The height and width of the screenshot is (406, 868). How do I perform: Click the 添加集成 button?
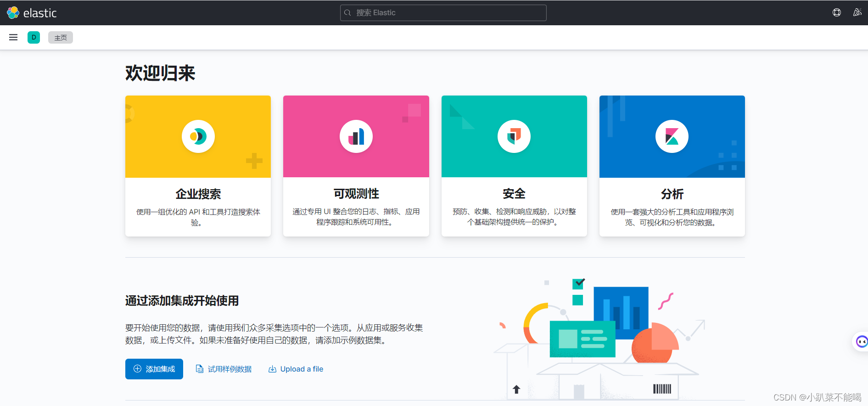[x=154, y=369]
